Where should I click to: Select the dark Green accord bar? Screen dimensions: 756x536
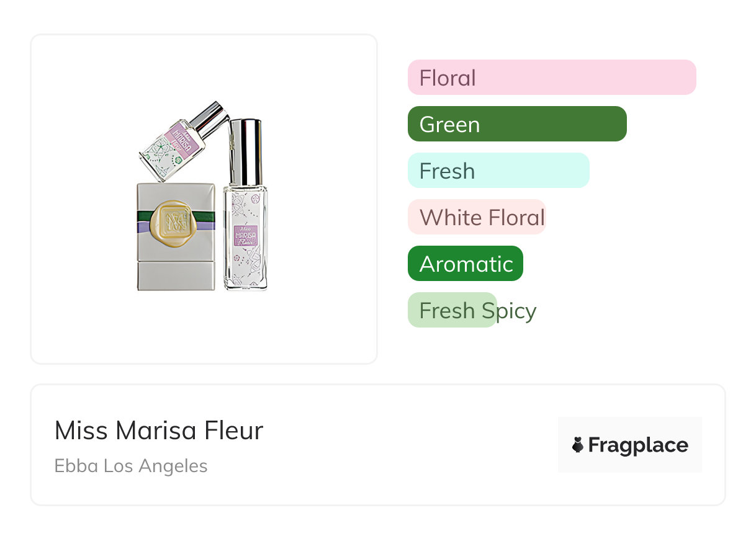[517, 124]
